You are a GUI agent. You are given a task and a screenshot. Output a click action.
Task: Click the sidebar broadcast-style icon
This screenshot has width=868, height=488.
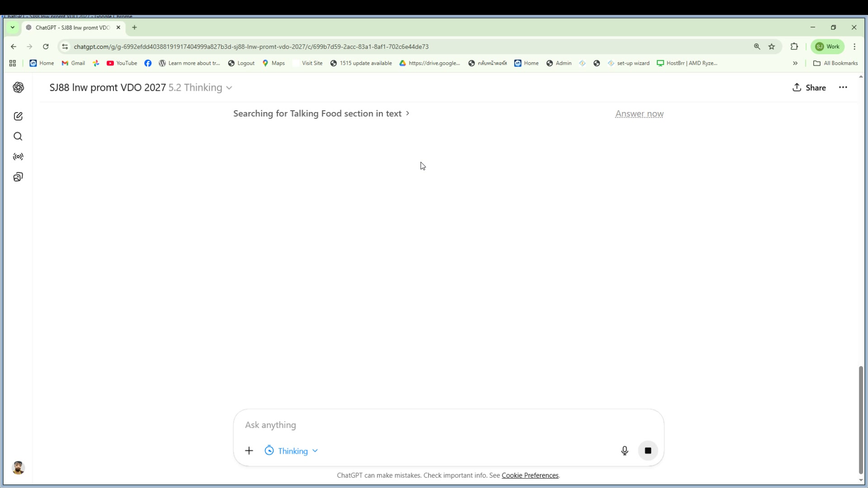pyautogui.click(x=18, y=157)
